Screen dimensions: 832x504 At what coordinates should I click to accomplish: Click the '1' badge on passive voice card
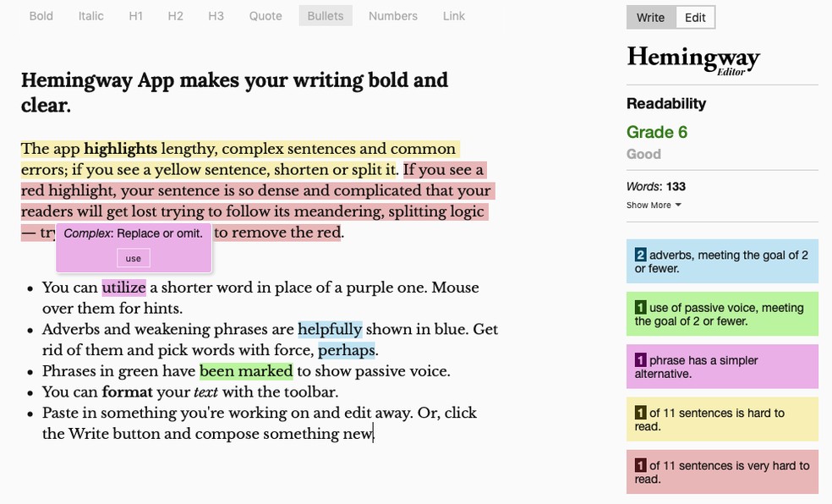tap(640, 308)
